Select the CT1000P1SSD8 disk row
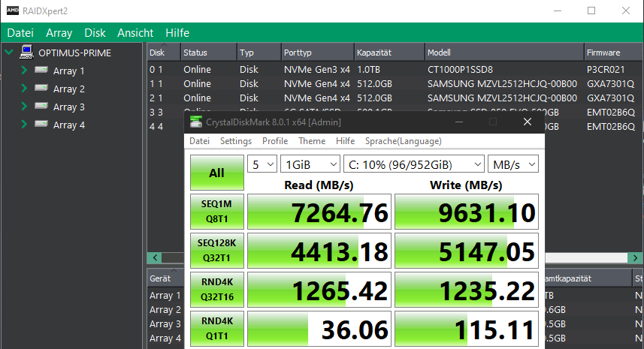The image size is (644, 349). 395,69
